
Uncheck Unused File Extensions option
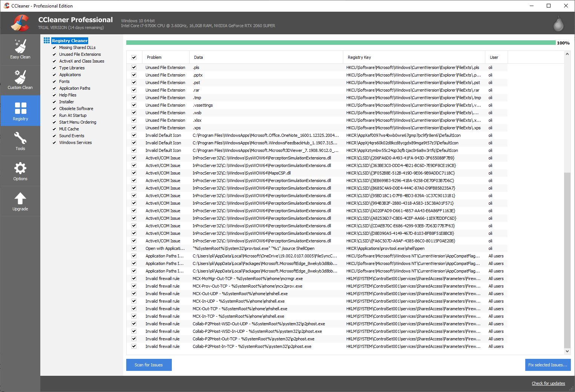coord(54,54)
